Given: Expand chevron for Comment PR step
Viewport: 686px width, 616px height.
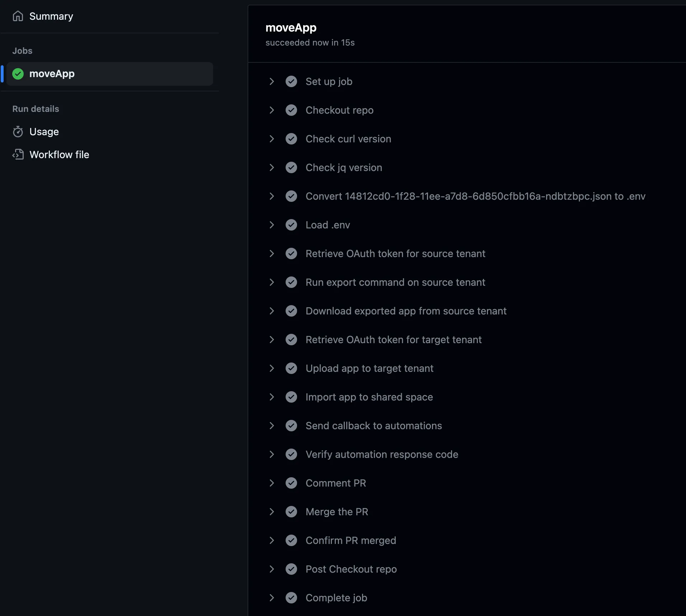Looking at the screenshot, I should (x=272, y=483).
